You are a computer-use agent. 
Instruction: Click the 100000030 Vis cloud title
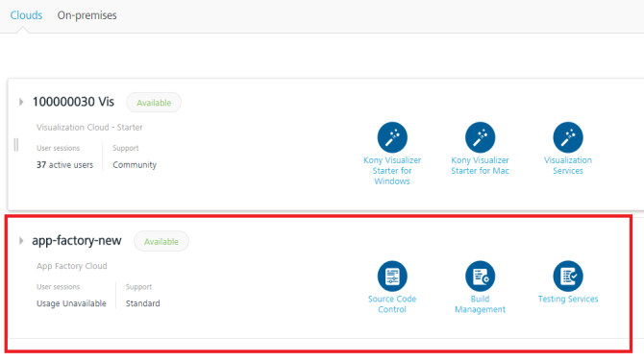(x=73, y=102)
